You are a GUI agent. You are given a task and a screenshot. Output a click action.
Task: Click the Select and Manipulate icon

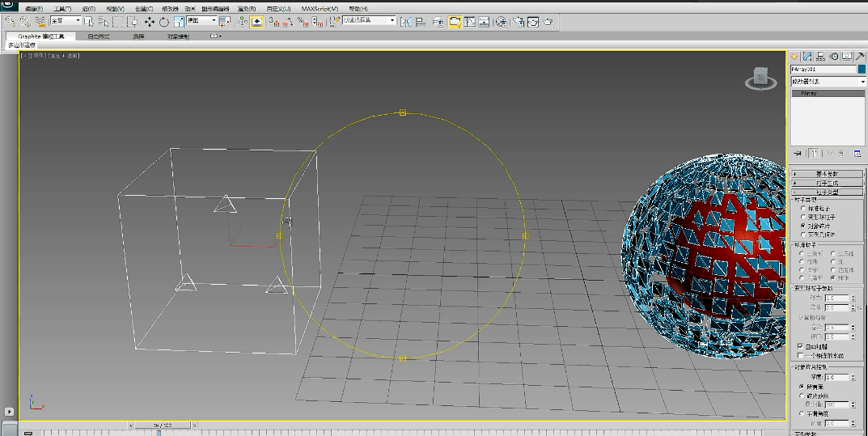[x=242, y=22]
